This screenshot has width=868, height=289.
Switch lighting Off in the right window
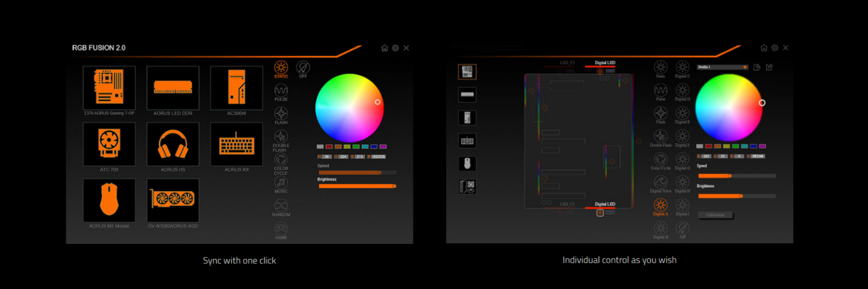[682, 229]
